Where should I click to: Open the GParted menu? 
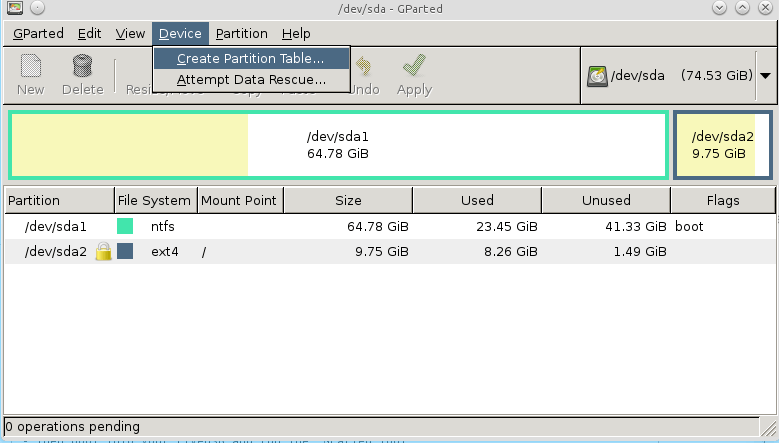[x=38, y=34]
